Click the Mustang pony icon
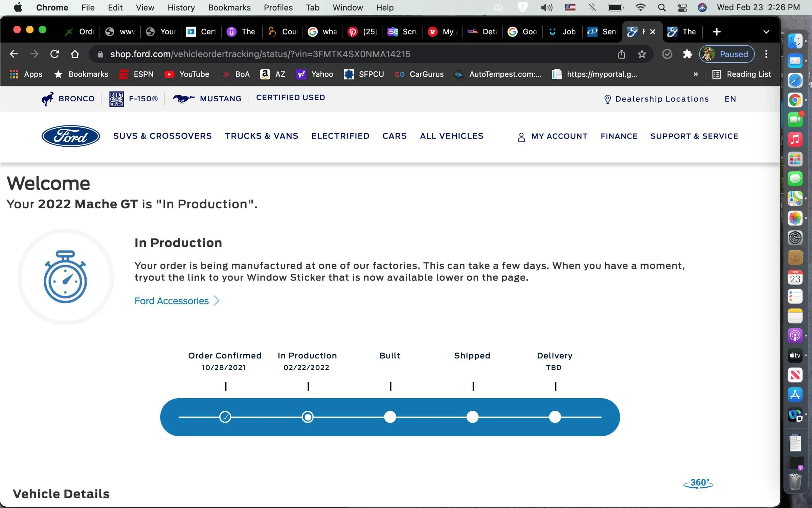The width and height of the screenshot is (812, 508). click(184, 99)
